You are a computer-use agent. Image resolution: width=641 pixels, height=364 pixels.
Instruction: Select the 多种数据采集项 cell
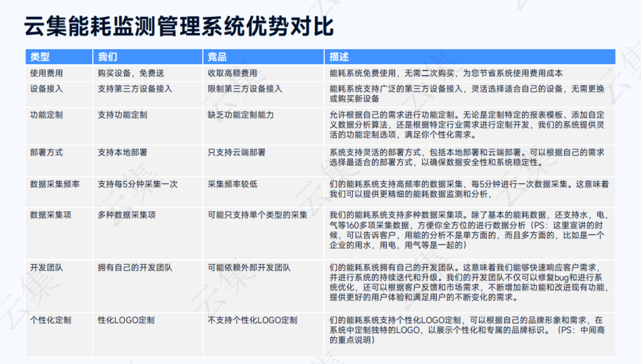[126, 215]
